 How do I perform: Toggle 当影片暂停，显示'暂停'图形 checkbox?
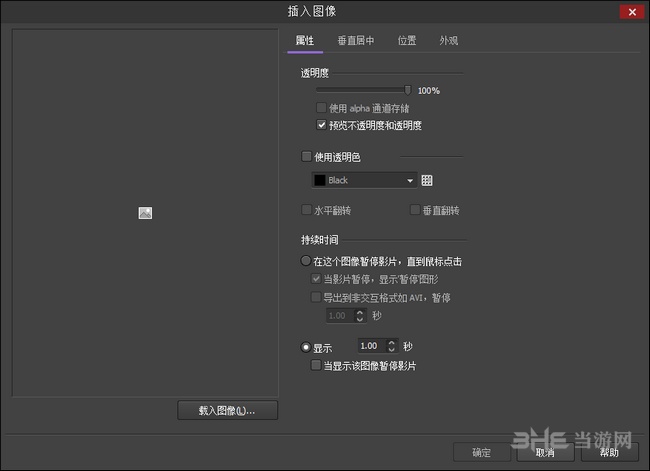click(x=316, y=279)
